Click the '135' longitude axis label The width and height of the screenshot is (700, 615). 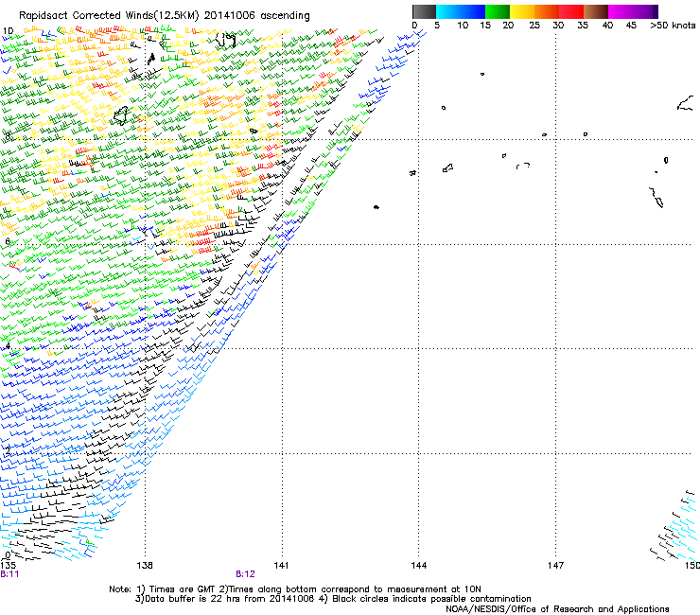8,566
